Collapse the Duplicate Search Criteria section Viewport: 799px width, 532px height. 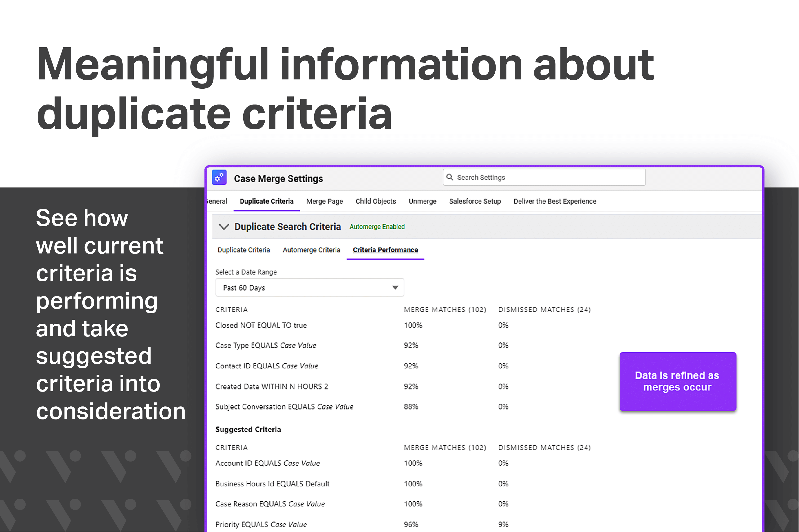224,227
